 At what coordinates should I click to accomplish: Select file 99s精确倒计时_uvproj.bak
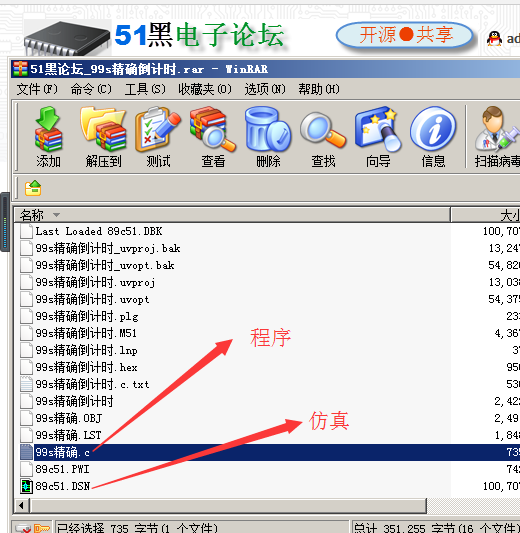[x=108, y=248]
